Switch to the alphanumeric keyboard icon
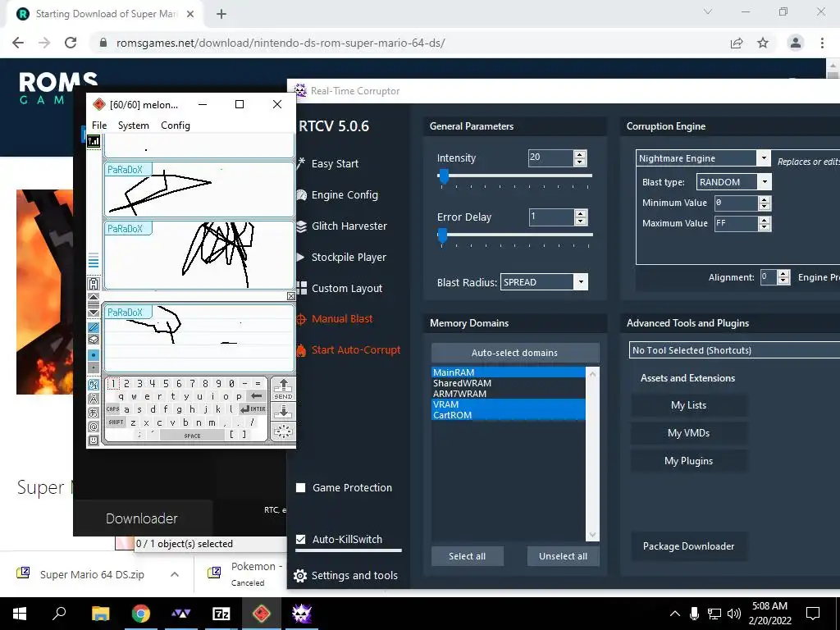This screenshot has width=840, height=630. pyautogui.click(x=94, y=385)
